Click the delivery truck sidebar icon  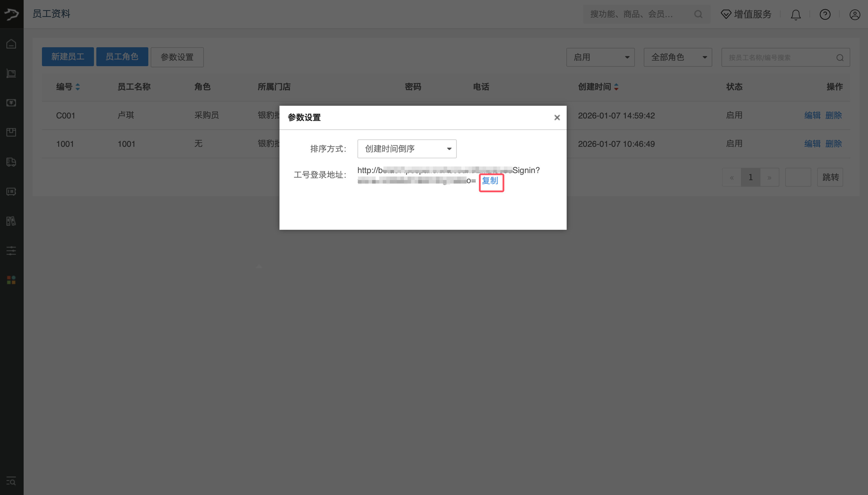(x=11, y=162)
